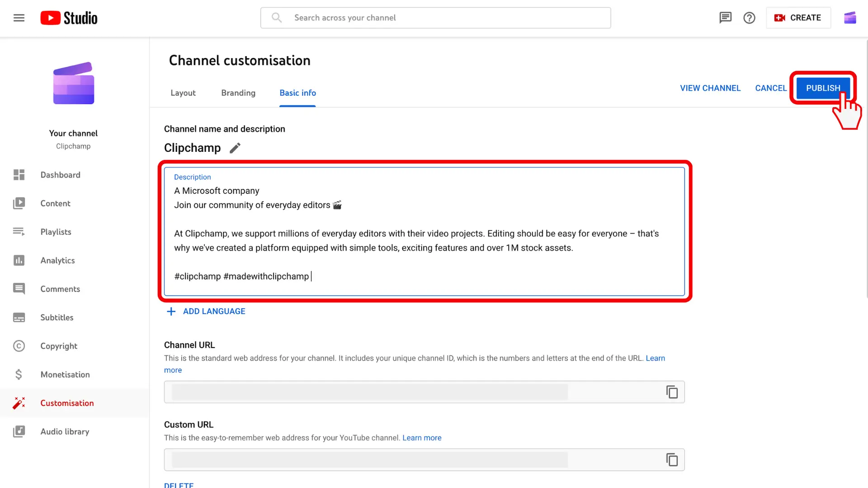
Task: Open Monetisation settings via icon
Action: tap(19, 374)
